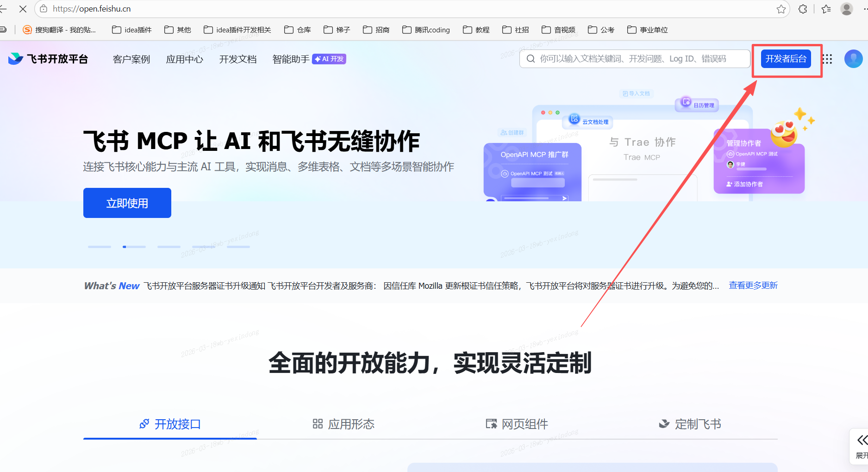
Task: Open the idea插件 bookmarks folder
Action: click(x=131, y=30)
